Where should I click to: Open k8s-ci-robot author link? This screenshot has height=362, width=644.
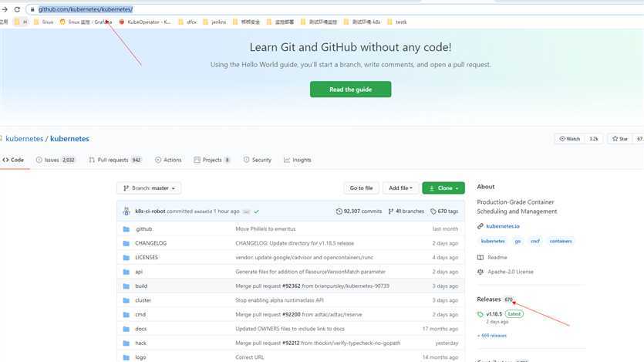pos(150,211)
